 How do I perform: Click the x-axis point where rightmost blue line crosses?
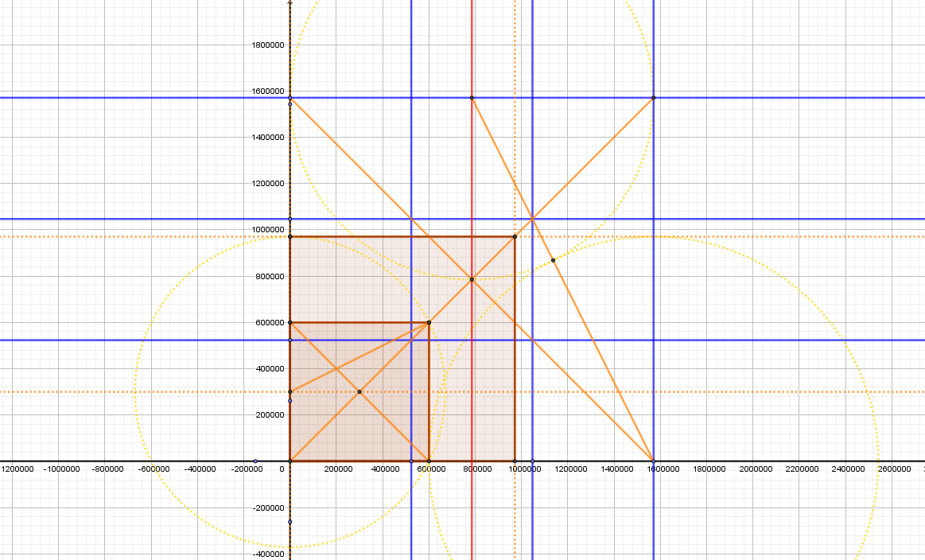click(653, 461)
